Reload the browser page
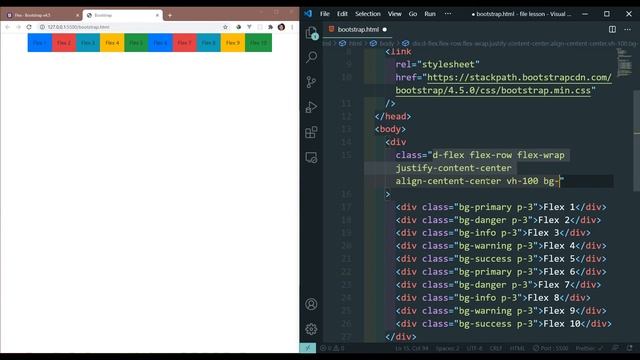The image size is (640, 360). click(29, 27)
